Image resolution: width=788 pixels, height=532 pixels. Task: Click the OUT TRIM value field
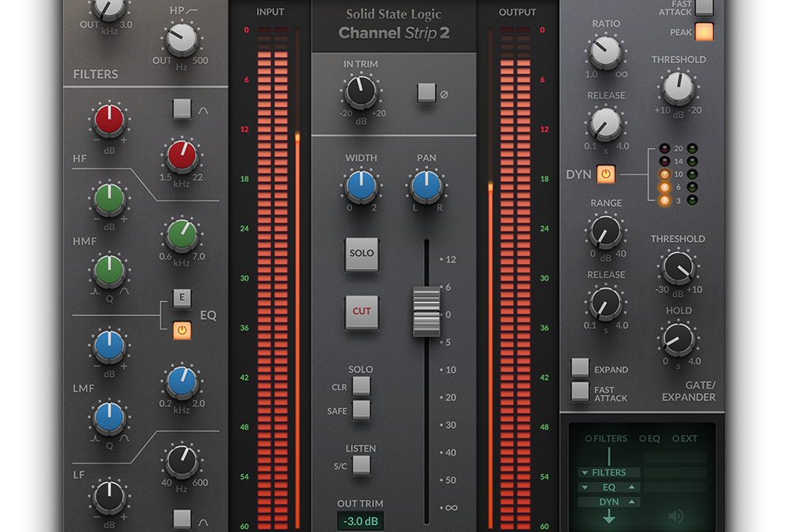(x=361, y=520)
